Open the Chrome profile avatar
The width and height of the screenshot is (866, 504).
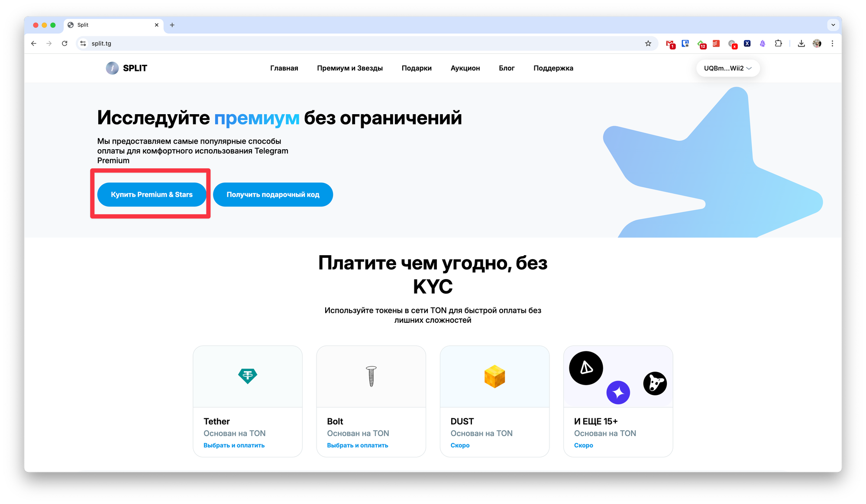click(817, 43)
